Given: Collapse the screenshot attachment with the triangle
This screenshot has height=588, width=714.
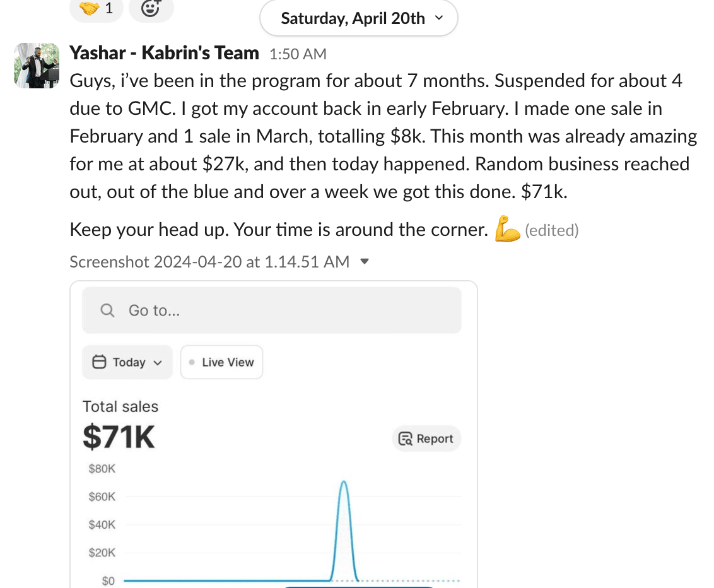Looking at the screenshot, I should (364, 262).
